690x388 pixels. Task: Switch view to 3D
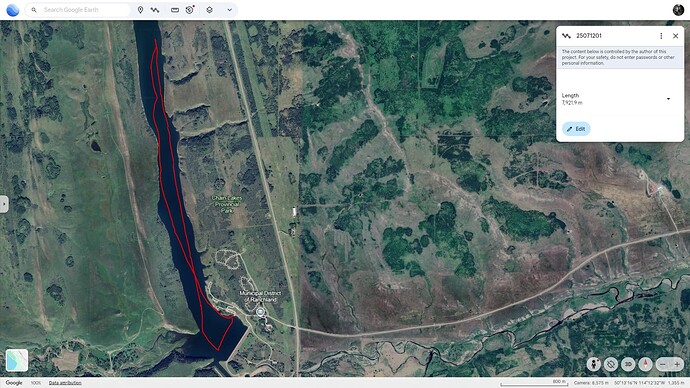tap(628, 364)
